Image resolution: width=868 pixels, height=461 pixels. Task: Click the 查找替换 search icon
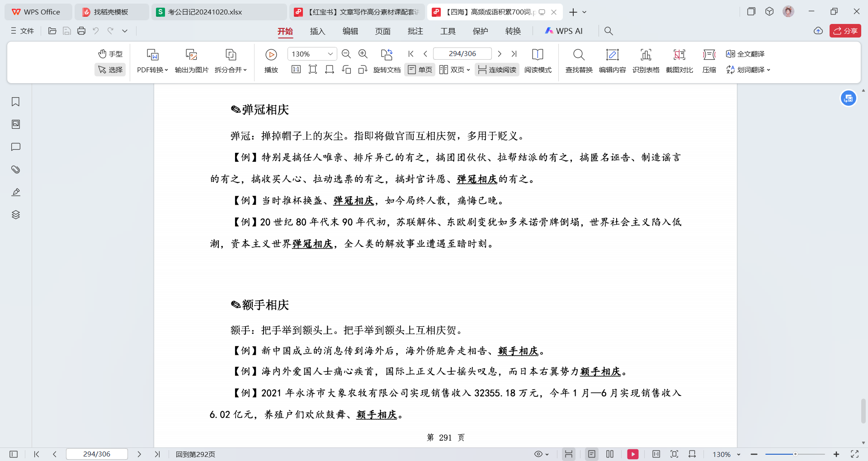(x=579, y=55)
